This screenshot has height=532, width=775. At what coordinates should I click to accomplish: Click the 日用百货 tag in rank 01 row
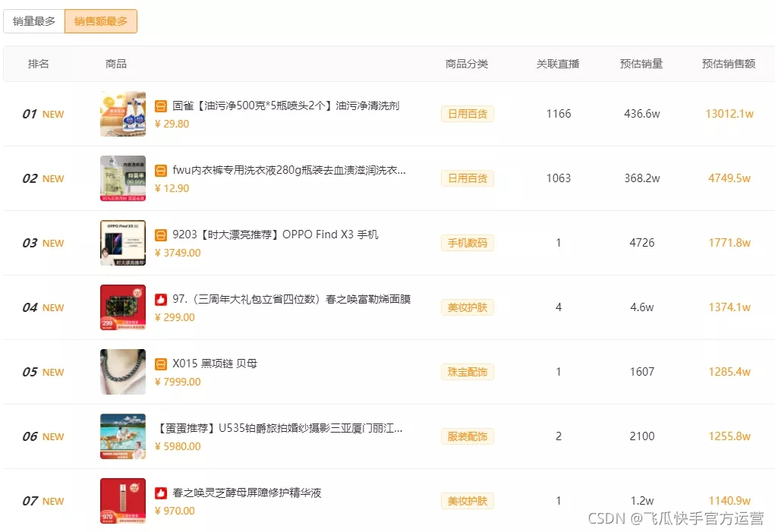(x=468, y=114)
